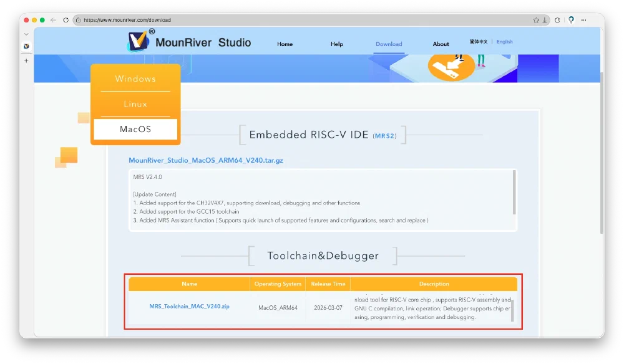Open the Help navigation item

point(337,44)
